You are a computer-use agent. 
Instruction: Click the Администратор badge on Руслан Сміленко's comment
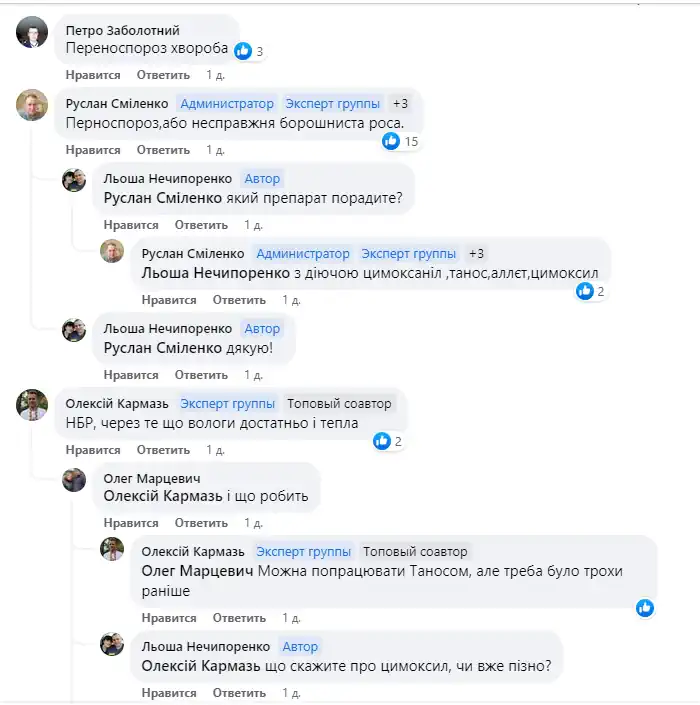(x=226, y=104)
